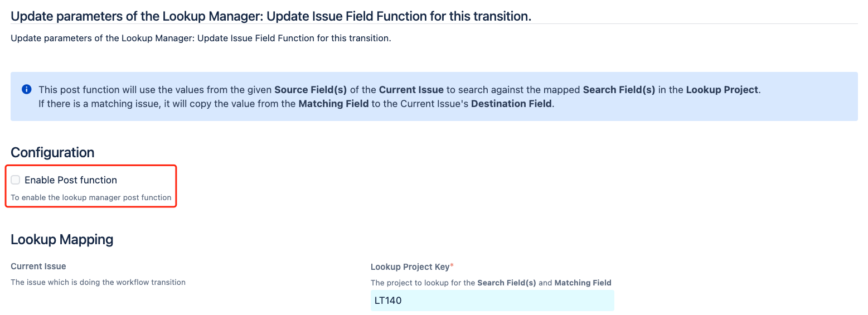Click the bold "Source Field(s)" text in banner

pyautogui.click(x=311, y=90)
